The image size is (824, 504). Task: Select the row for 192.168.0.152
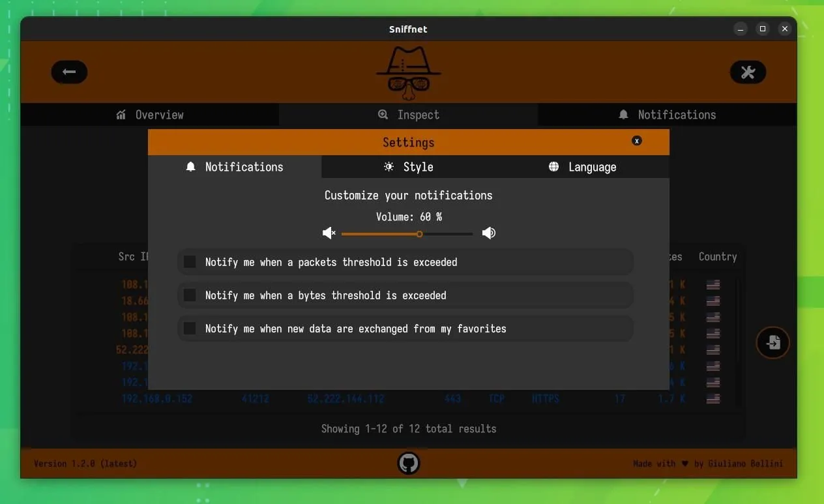(157, 398)
